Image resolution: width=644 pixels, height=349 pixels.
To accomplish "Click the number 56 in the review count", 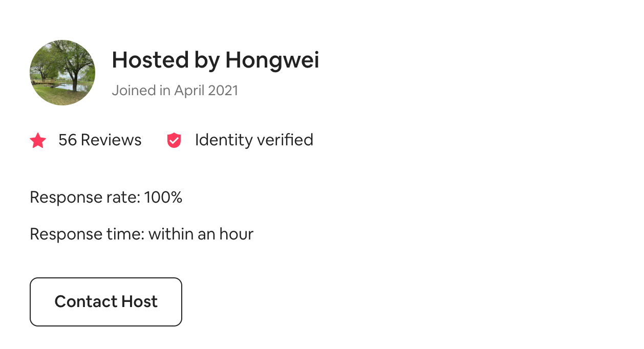I will [68, 140].
